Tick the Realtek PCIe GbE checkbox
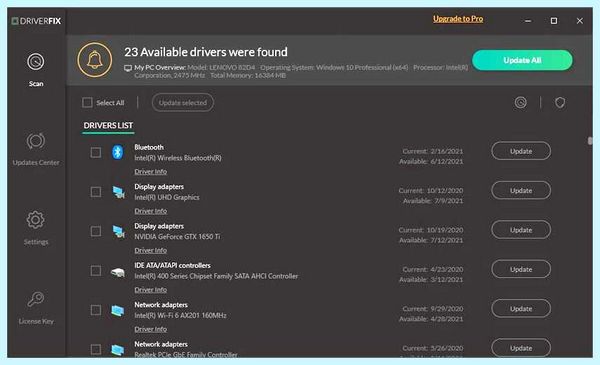 tap(96, 349)
